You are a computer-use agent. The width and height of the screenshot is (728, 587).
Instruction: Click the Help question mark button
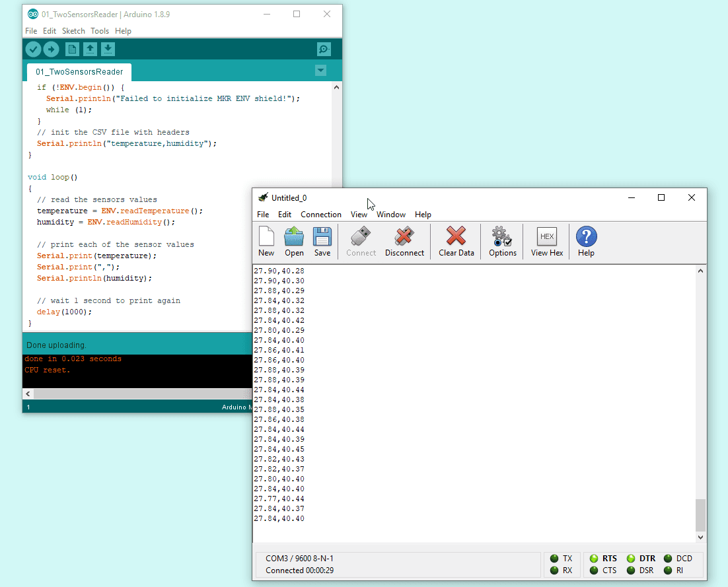pyautogui.click(x=586, y=242)
